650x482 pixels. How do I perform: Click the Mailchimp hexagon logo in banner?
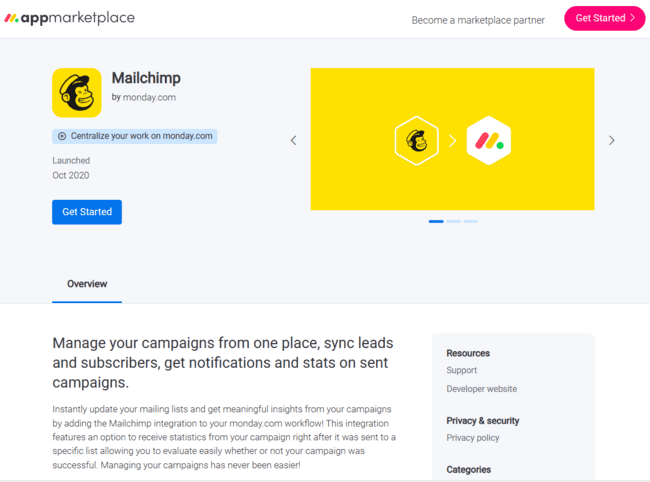pos(417,140)
